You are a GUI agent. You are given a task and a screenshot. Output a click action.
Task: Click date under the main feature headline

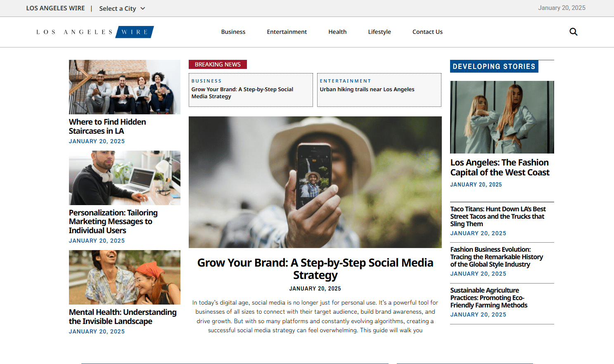[x=315, y=288]
